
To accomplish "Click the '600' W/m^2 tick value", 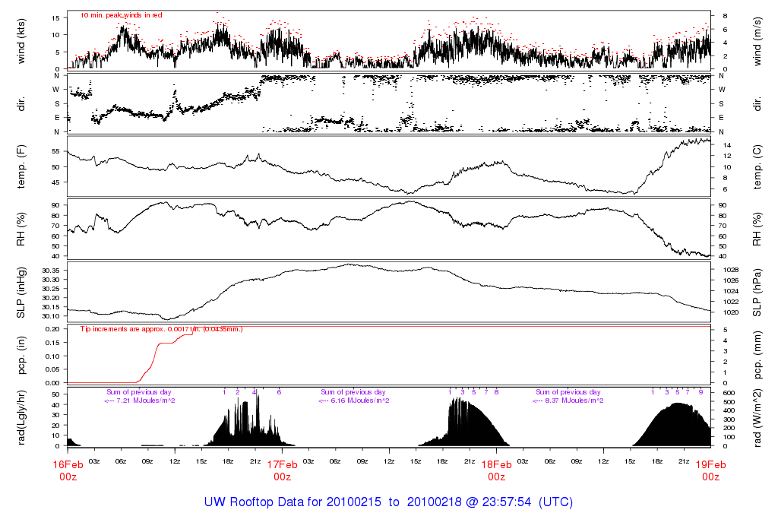I will pyautogui.click(x=729, y=393).
